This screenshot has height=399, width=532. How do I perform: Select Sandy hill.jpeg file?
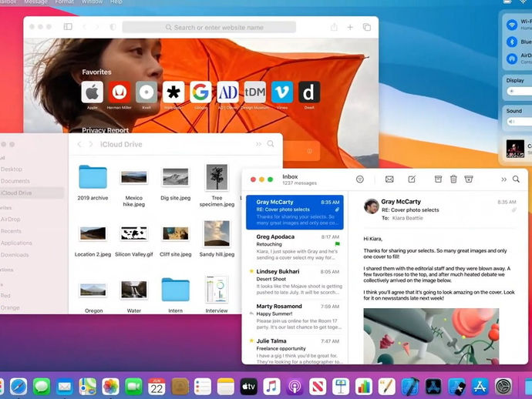(x=217, y=233)
